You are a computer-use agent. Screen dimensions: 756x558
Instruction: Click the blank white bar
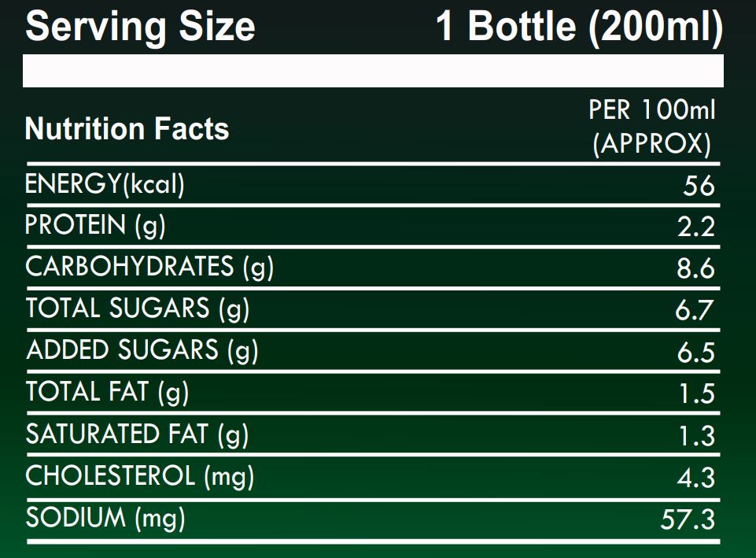click(373, 71)
